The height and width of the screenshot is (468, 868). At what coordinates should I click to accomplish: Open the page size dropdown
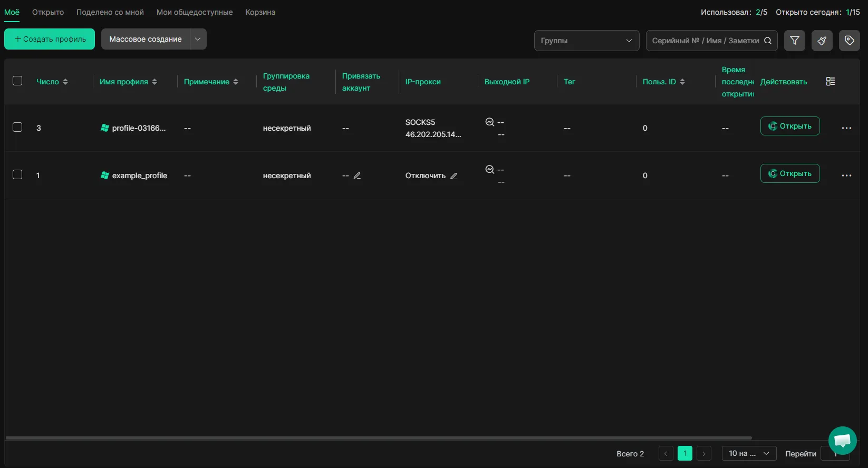pos(749,453)
